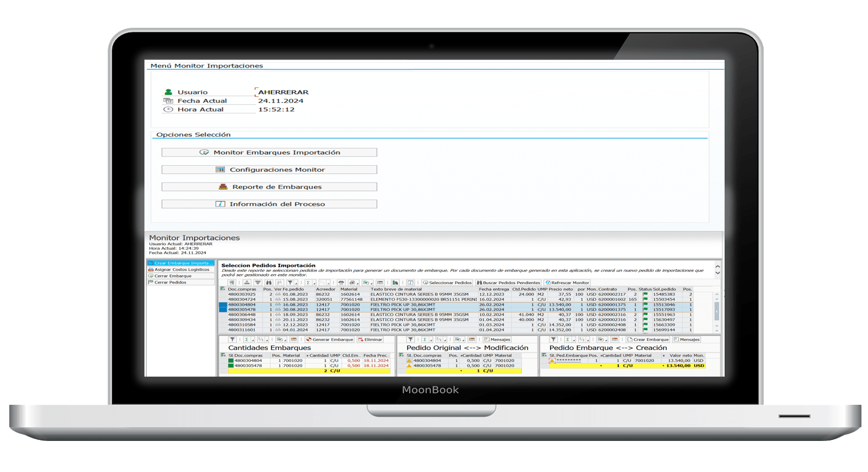868x472 pixels.
Task: Click details magnifier icon in main toolbar
Action: 232,283
